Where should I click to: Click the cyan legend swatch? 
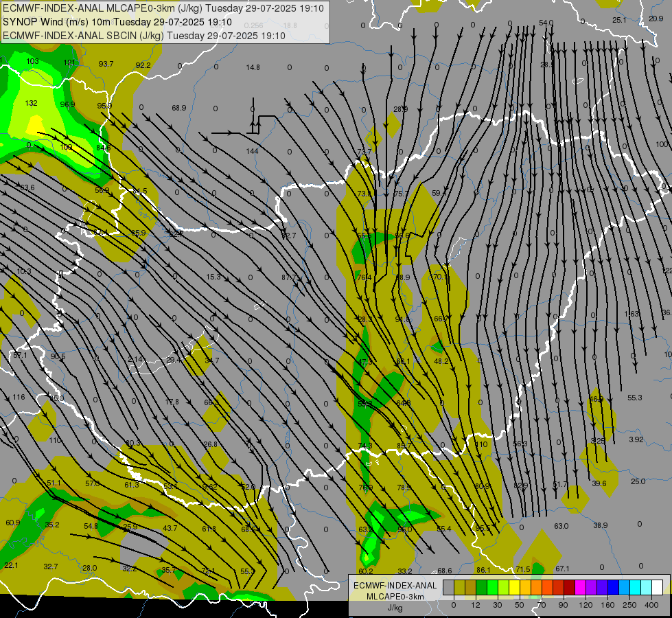(636, 588)
